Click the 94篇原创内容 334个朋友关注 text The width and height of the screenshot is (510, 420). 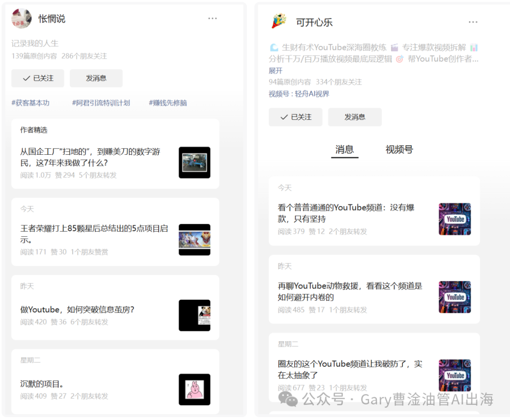click(x=315, y=82)
